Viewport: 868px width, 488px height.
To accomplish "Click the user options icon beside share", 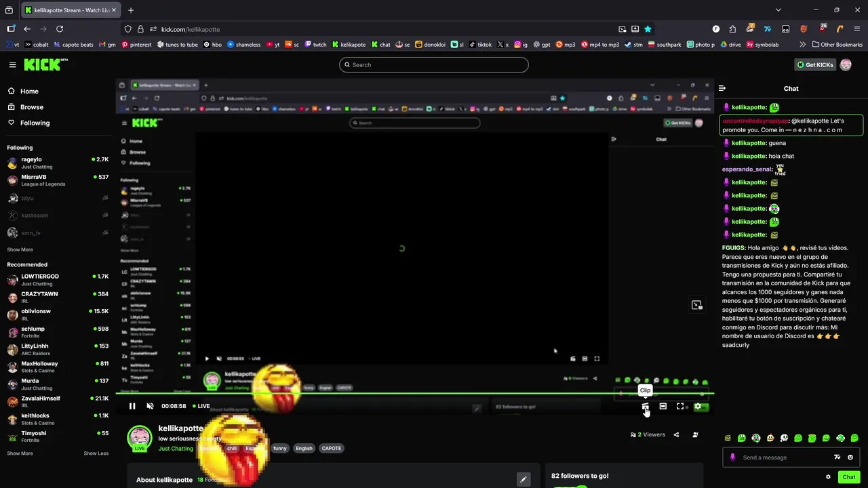I will click(695, 434).
